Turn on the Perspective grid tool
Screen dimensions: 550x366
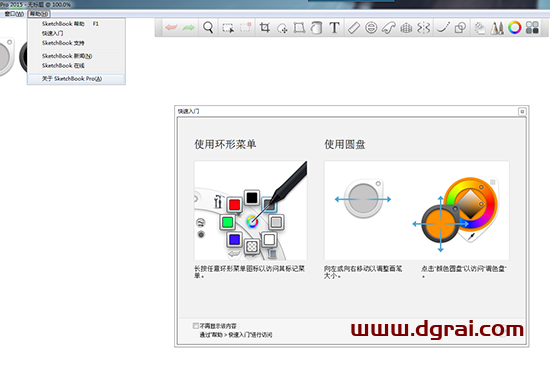[x=406, y=28]
